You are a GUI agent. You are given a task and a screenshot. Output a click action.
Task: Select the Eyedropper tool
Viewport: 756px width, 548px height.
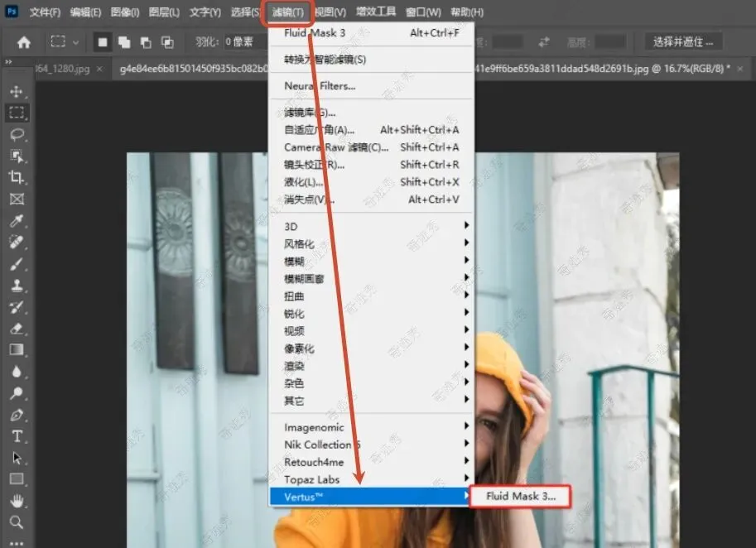pyautogui.click(x=17, y=221)
